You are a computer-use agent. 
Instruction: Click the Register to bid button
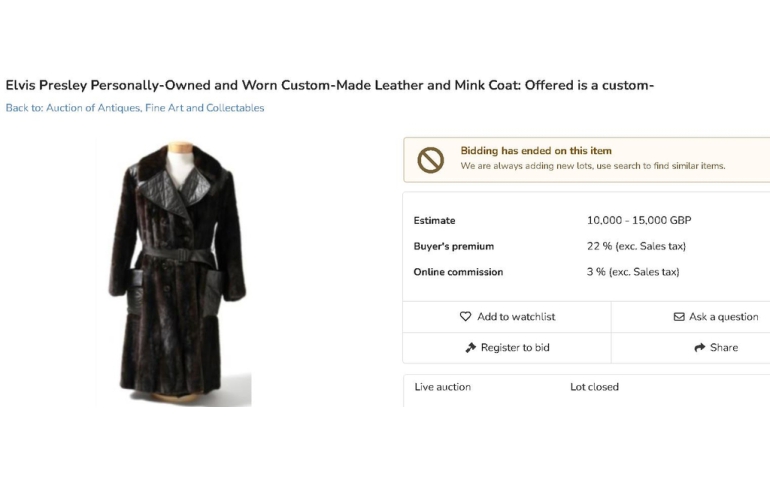507,348
